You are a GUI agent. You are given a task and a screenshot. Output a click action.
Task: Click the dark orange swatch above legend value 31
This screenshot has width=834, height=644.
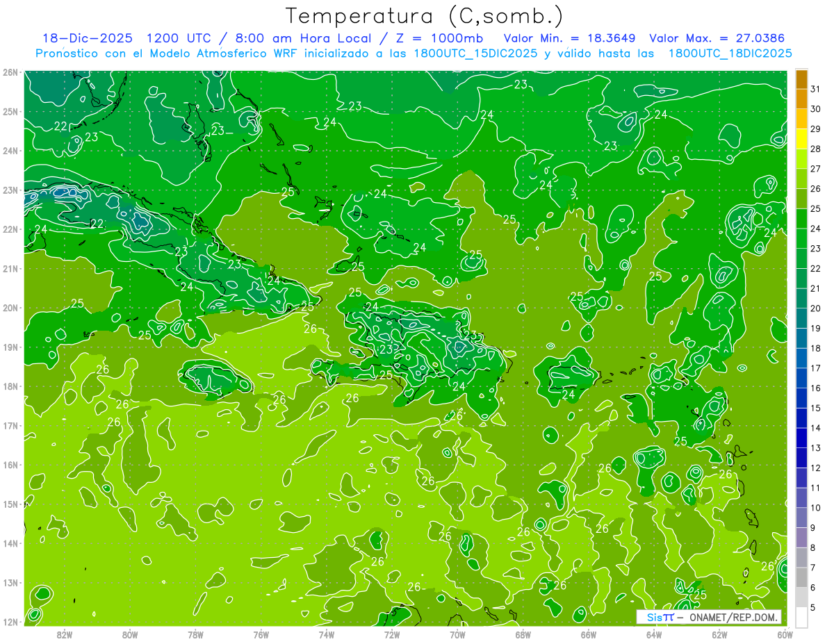801,79
